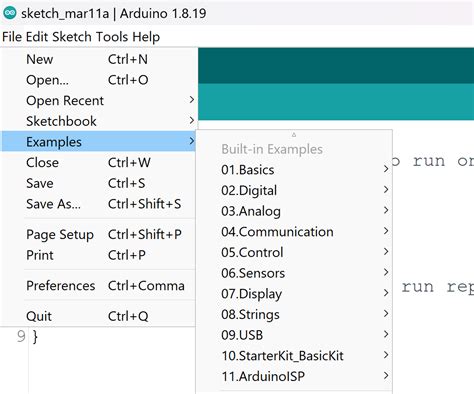The image size is (474, 394).
Task: Click line number 9 in editor gutter
Action: pos(21,337)
